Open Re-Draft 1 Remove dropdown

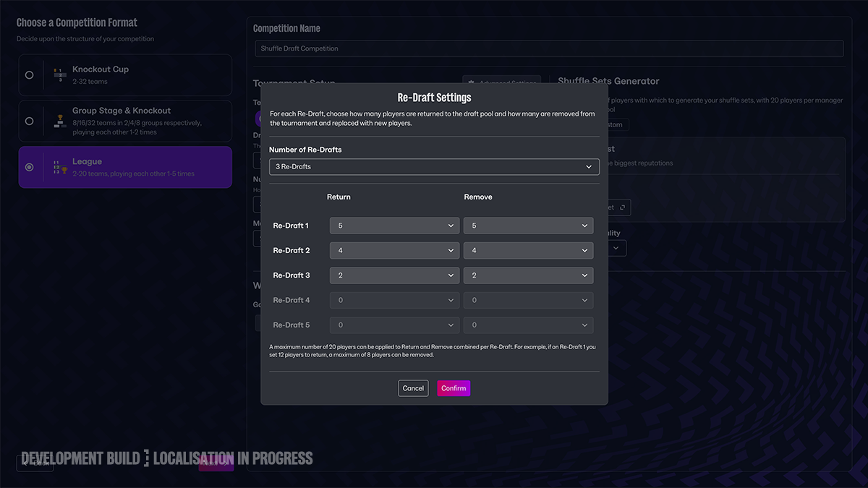pyautogui.click(x=528, y=226)
